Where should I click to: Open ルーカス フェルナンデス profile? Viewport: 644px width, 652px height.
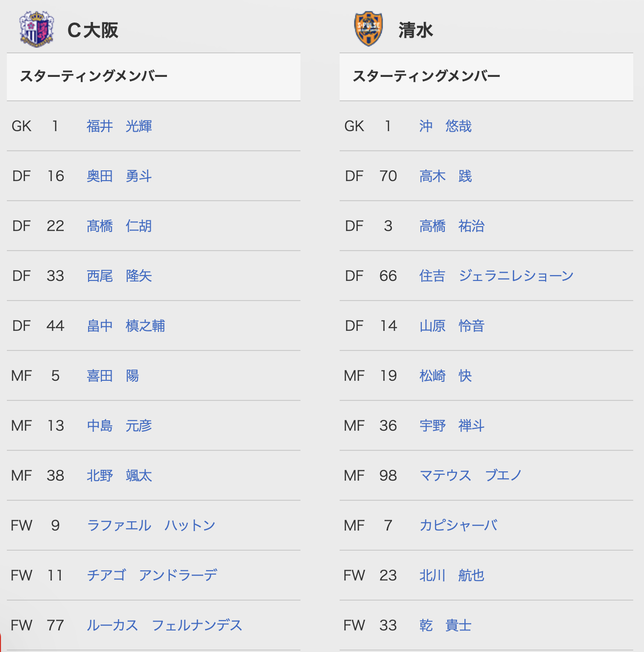(x=164, y=626)
